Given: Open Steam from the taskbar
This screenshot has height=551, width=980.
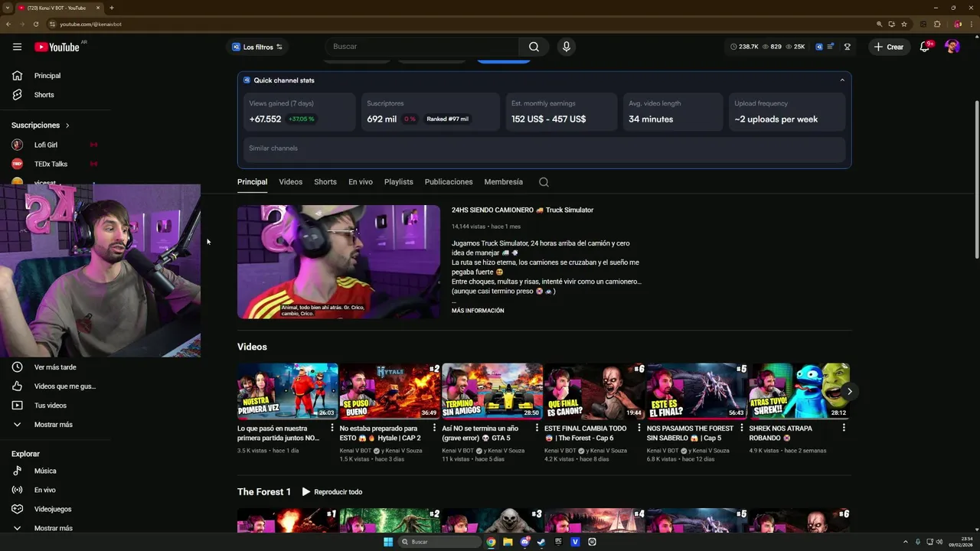Looking at the screenshot, I should click(x=541, y=542).
